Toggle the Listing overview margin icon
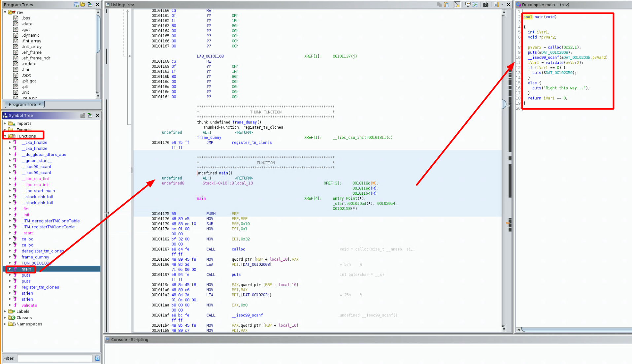632x364 pixels. pyautogui.click(x=496, y=5)
